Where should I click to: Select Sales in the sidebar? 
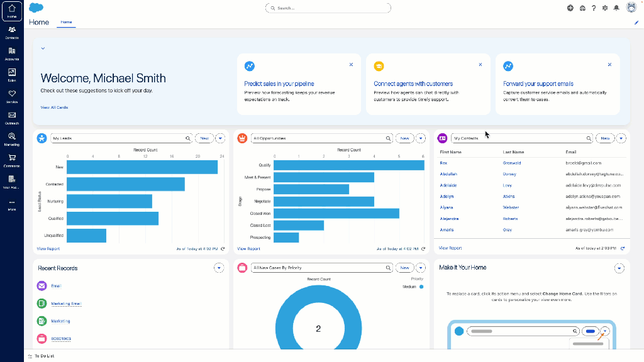pyautogui.click(x=11, y=73)
